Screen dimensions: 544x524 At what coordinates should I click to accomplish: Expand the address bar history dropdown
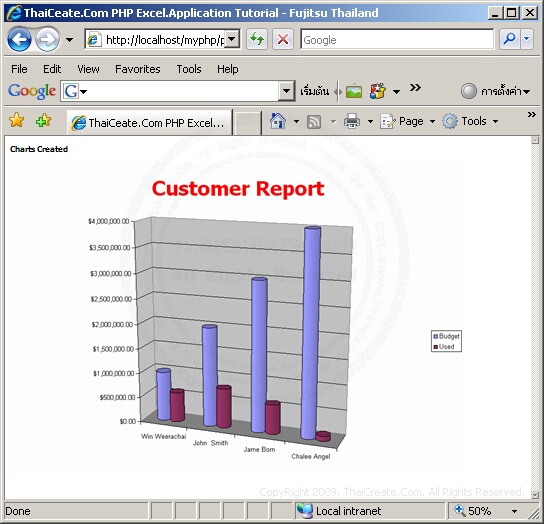tap(232, 39)
